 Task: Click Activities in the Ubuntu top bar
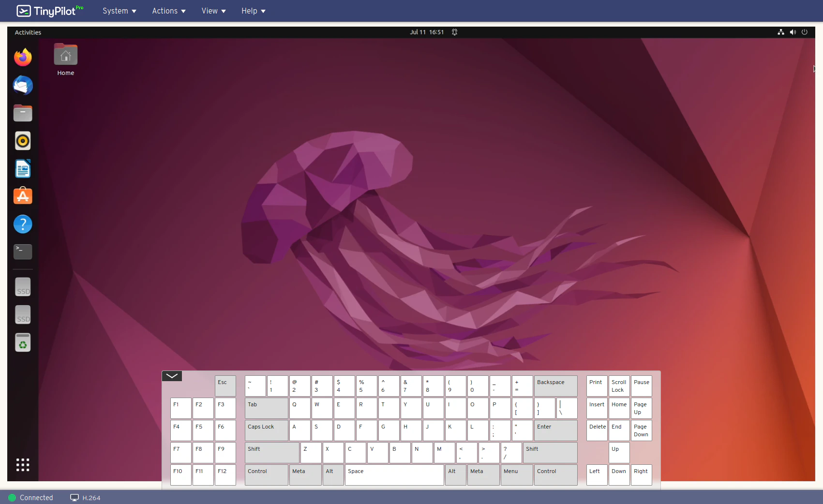pos(28,32)
